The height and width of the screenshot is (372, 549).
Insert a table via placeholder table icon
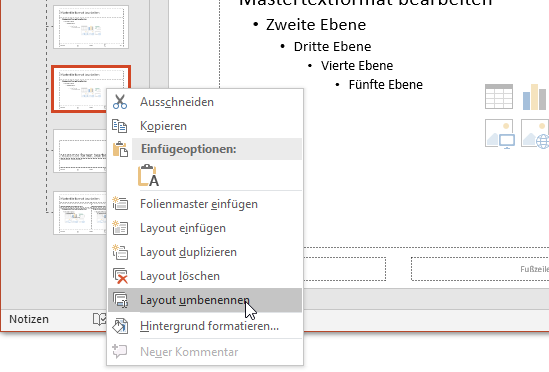(499, 97)
